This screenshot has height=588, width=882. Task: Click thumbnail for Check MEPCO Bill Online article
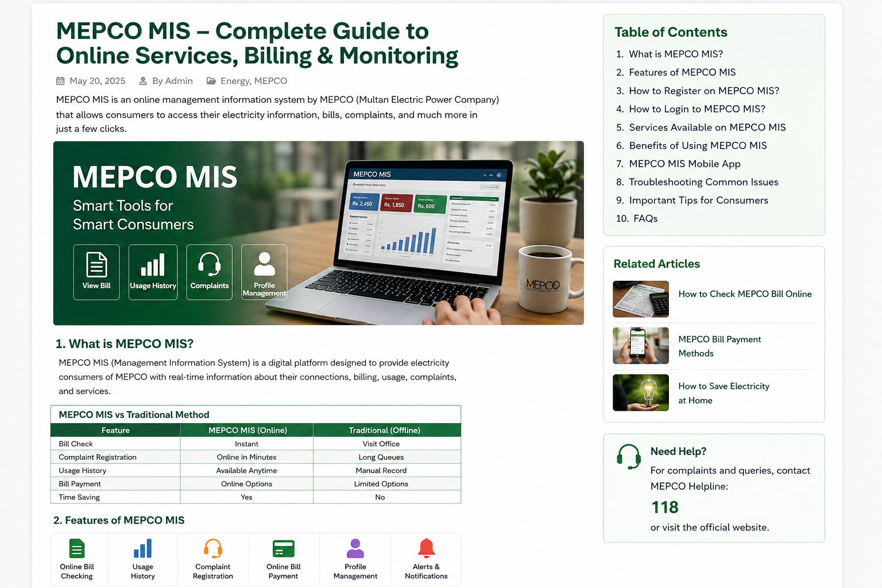(x=641, y=299)
